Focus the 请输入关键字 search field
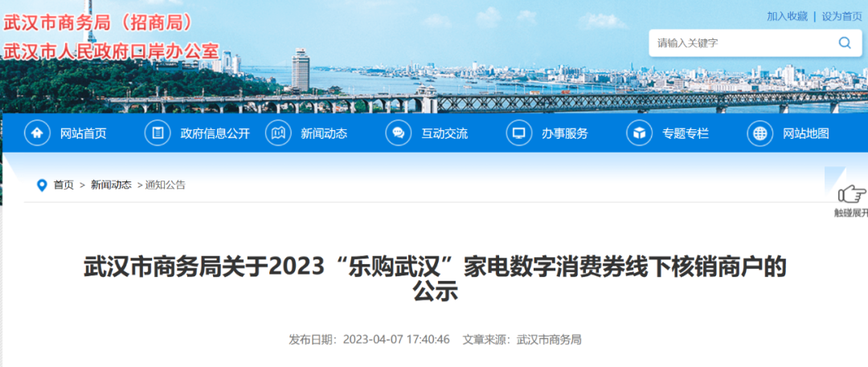 739,43
